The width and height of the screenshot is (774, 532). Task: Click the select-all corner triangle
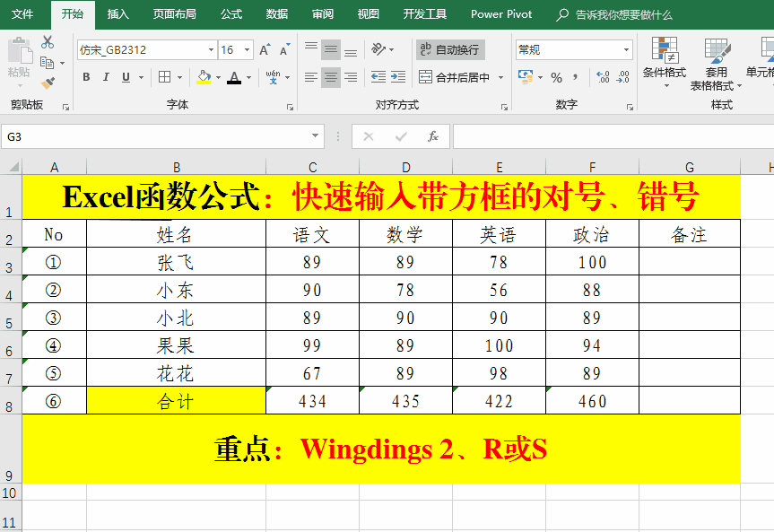13,167
